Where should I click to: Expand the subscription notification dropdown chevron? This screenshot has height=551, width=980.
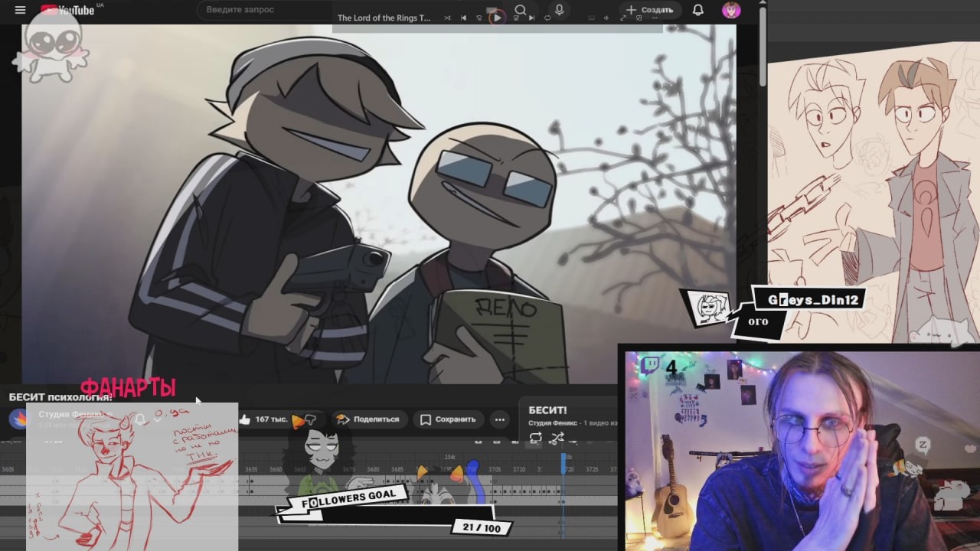pyautogui.click(x=158, y=419)
